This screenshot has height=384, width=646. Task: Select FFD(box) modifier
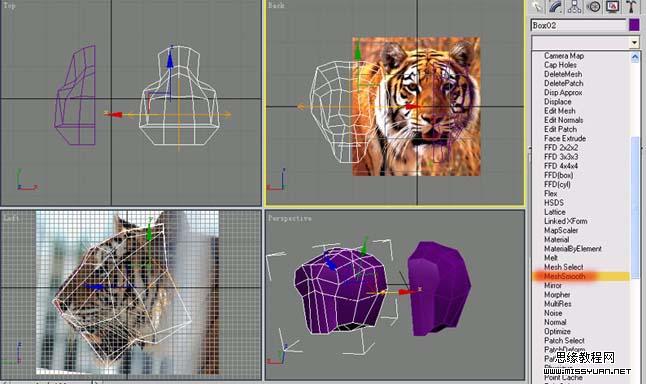point(558,175)
